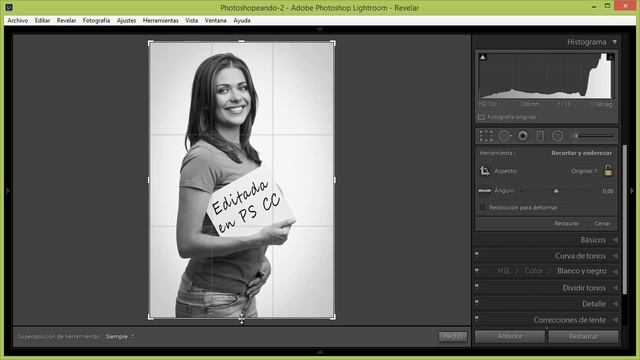640x360 pixels.
Task: Select the Spot Removal tool
Action: (505, 136)
